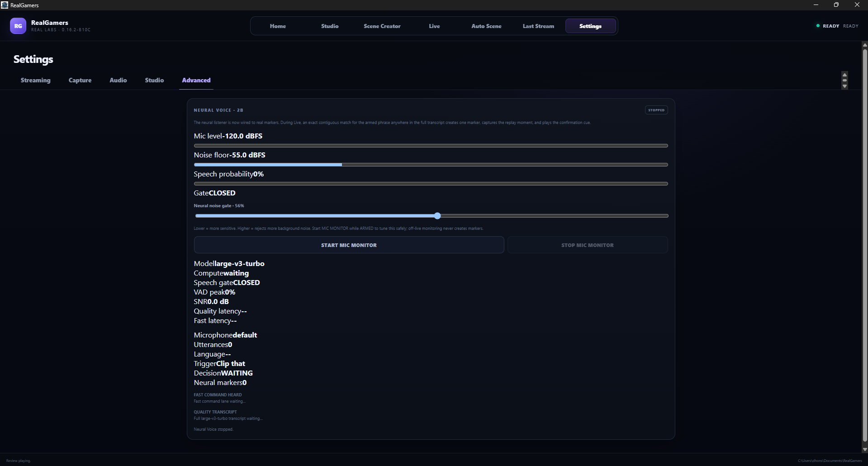Image resolution: width=868 pixels, height=466 pixels.
Task: Click STOP MIC MONITOR button
Action: click(588, 245)
